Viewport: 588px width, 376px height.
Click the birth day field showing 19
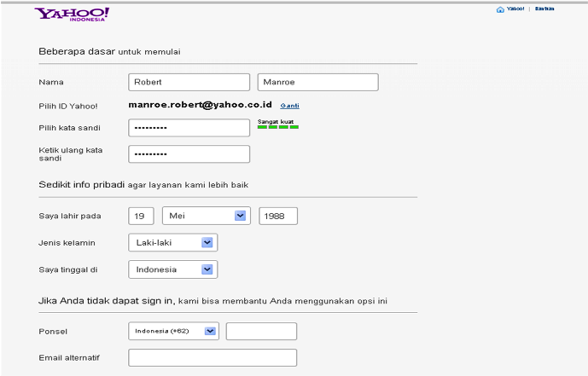click(x=141, y=216)
